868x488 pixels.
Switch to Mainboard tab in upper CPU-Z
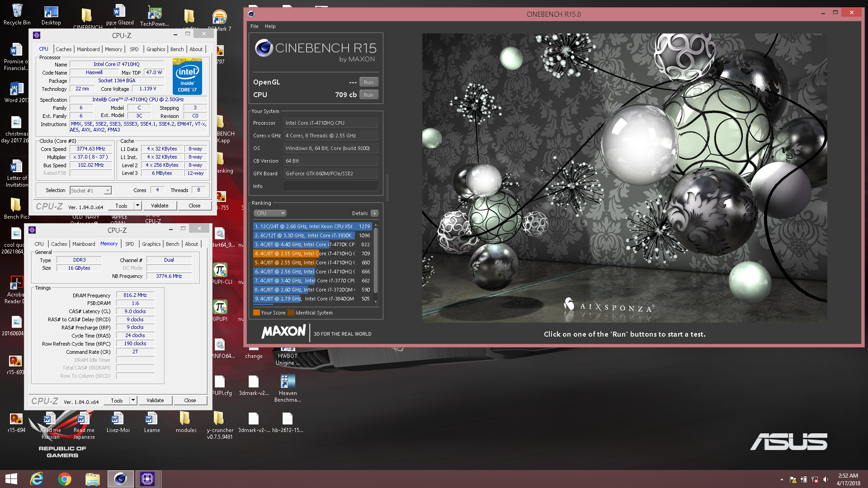click(88, 49)
